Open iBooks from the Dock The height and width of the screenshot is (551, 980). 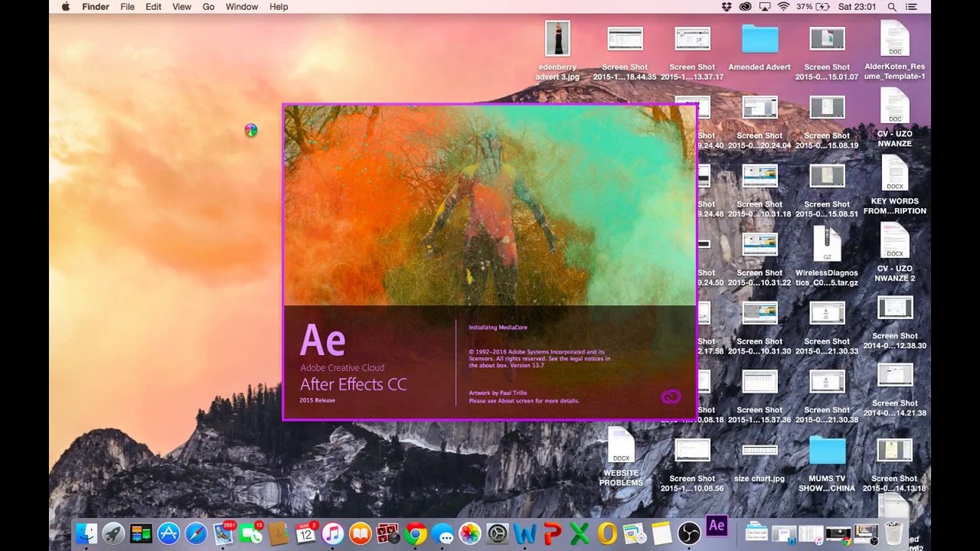[x=361, y=533]
